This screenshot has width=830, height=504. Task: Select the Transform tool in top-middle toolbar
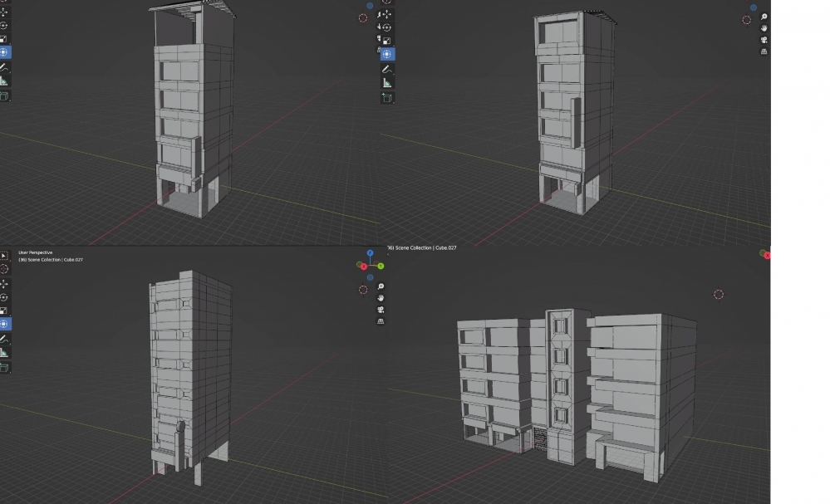387,54
